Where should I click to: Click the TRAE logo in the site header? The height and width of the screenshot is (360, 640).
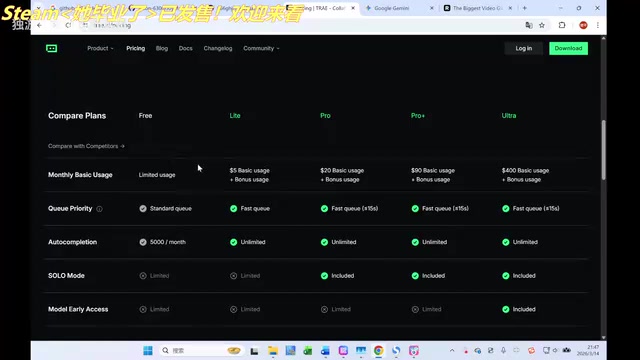(51, 49)
